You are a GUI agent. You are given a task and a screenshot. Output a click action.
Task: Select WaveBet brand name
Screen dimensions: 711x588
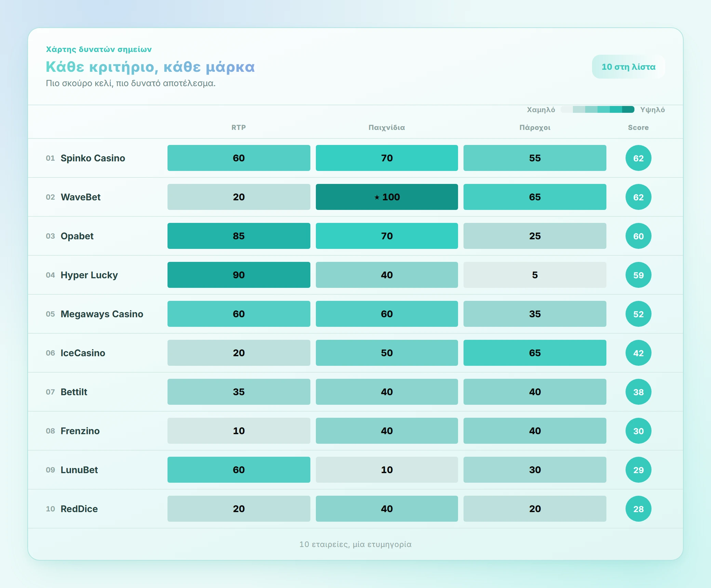tap(81, 197)
